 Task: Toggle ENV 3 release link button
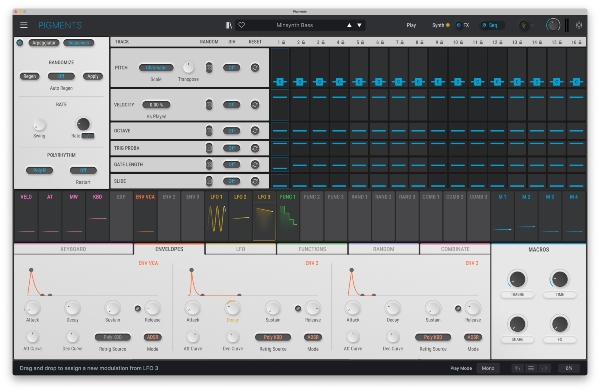click(458, 308)
